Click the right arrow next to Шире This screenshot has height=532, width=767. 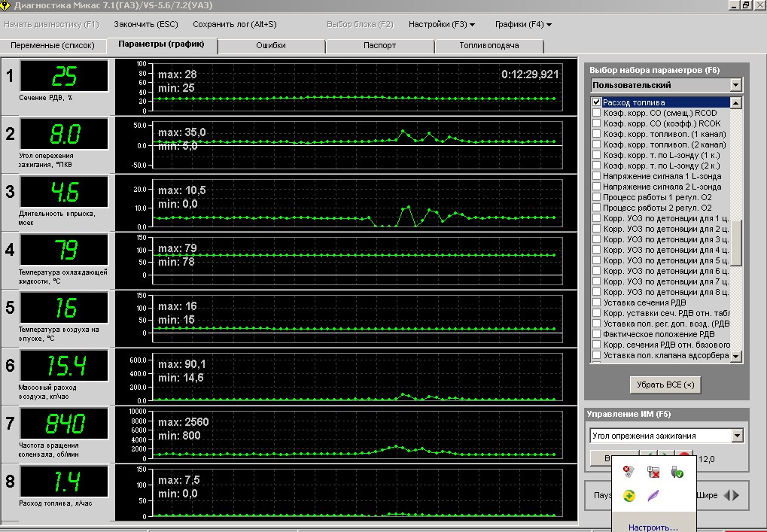(x=735, y=495)
